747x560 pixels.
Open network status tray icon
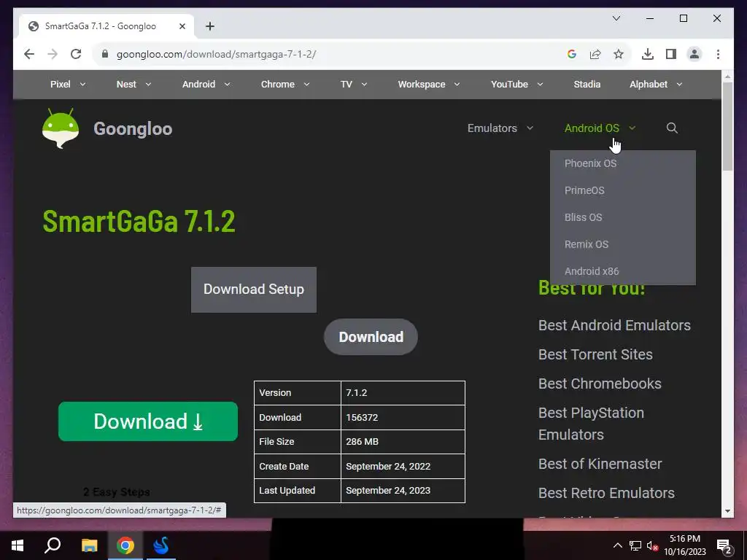click(x=635, y=545)
